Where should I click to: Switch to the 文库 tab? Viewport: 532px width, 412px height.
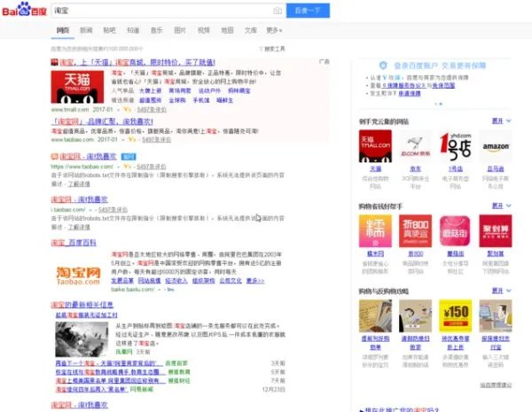tap(251, 30)
